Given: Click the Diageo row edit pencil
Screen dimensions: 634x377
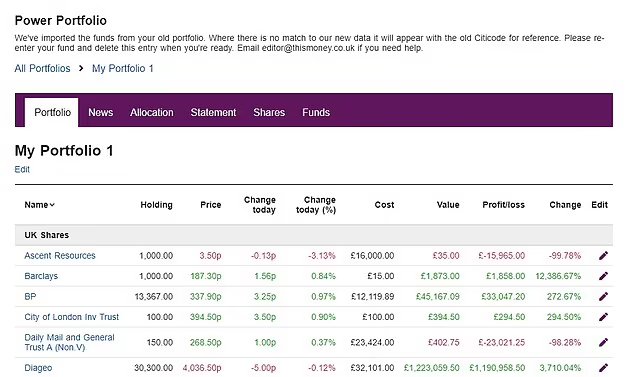Looking at the screenshot, I should (603, 368).
